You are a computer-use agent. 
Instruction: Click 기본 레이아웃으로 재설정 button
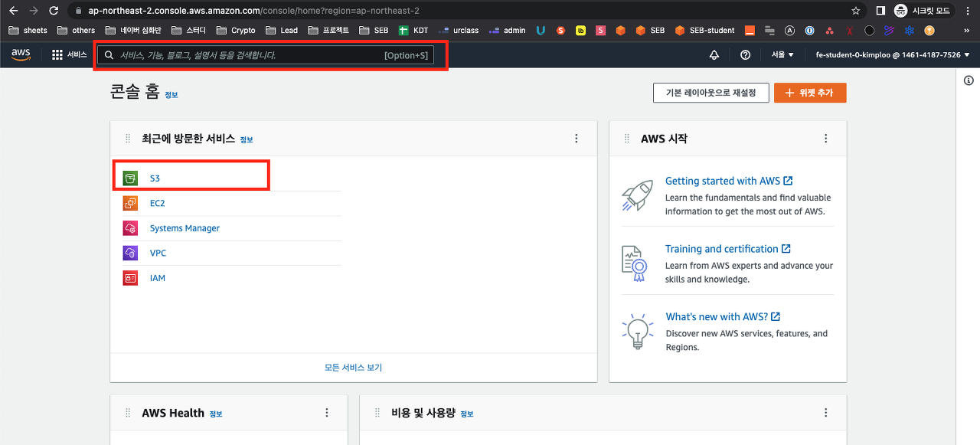click(x=711, y=93)
